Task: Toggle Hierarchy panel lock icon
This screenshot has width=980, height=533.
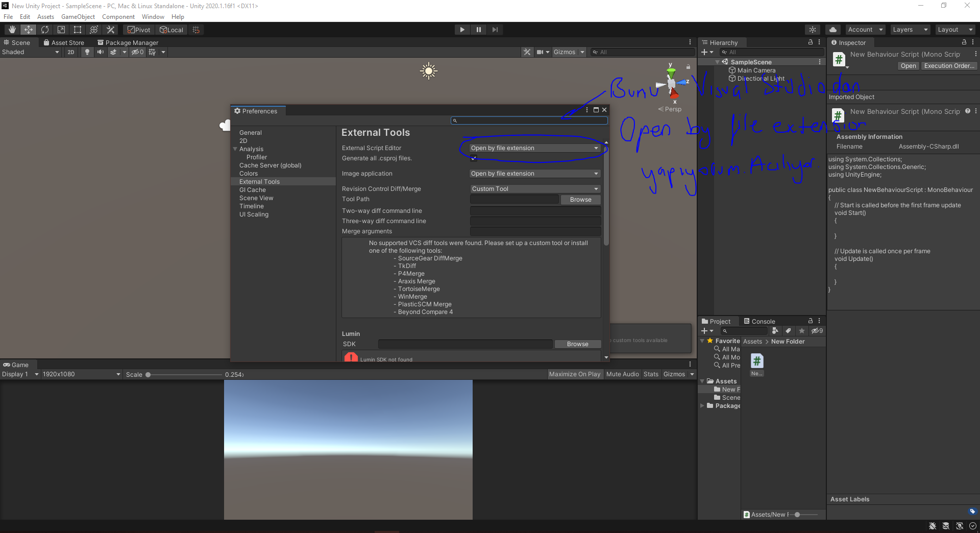Action: (811, 42)
